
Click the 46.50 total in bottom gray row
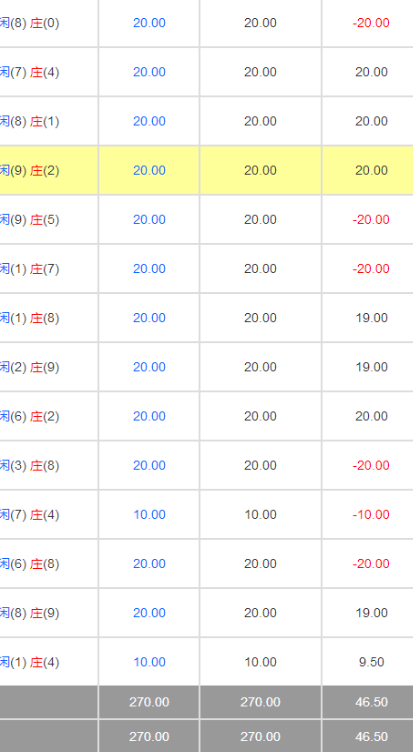(371, 736)
